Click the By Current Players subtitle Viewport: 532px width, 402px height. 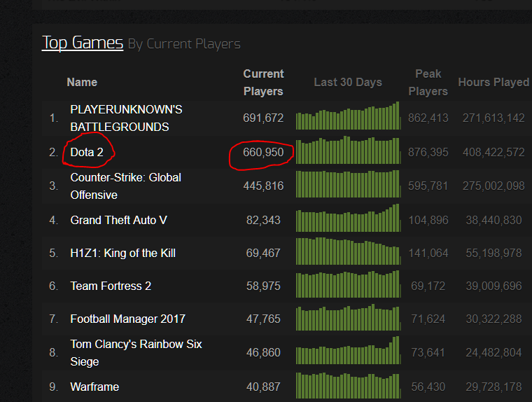[184, 44]
